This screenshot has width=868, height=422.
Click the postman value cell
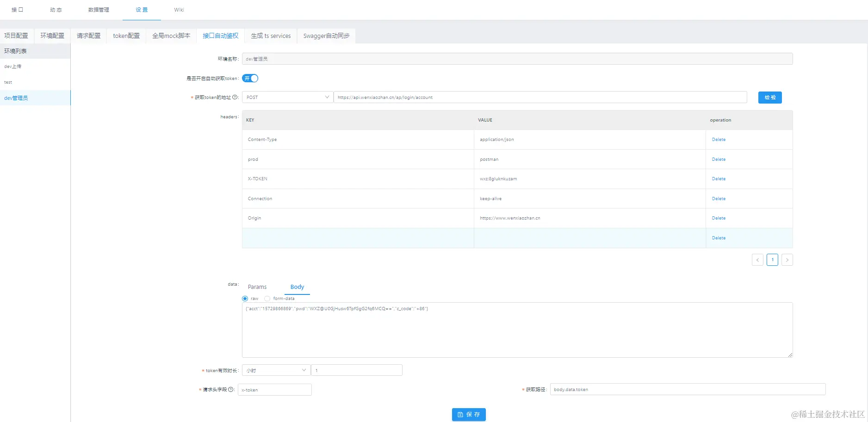590,159
